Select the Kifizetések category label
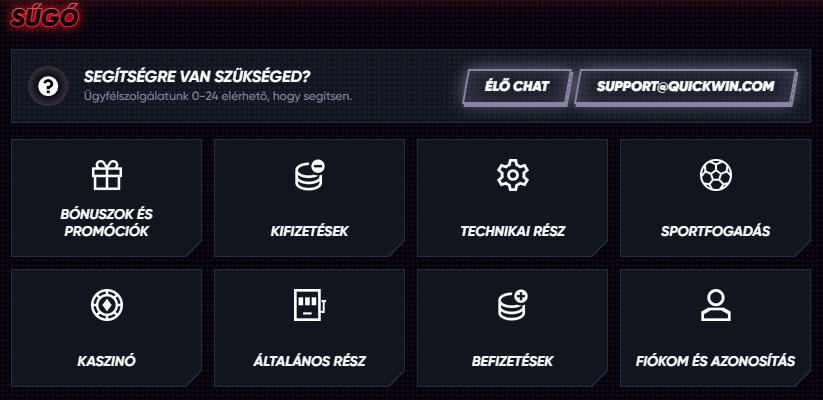Image resolution: width=823 pixels, height=400 pixels. 308,232
